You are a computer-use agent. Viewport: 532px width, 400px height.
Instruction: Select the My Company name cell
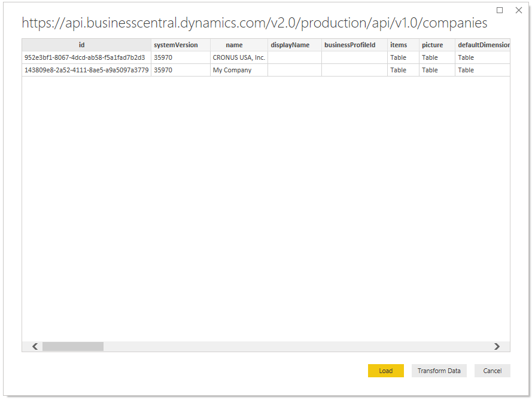[x=229, y=70]
